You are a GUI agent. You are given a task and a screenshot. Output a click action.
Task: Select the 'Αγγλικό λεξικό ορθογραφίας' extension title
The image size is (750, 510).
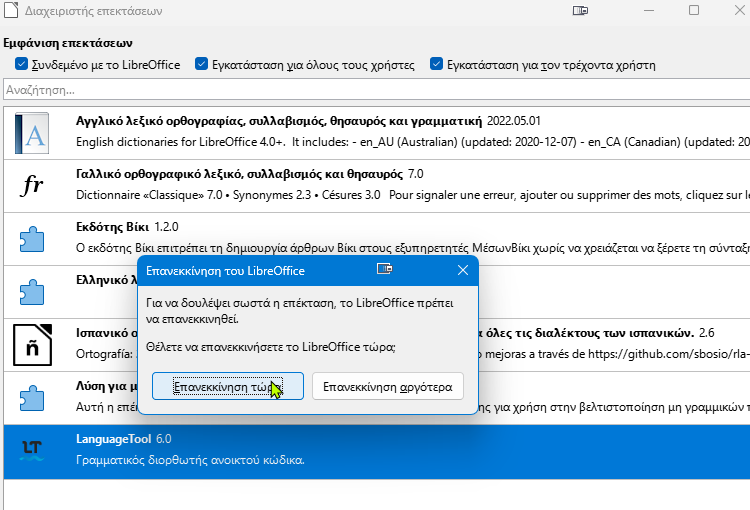[279, 121]
